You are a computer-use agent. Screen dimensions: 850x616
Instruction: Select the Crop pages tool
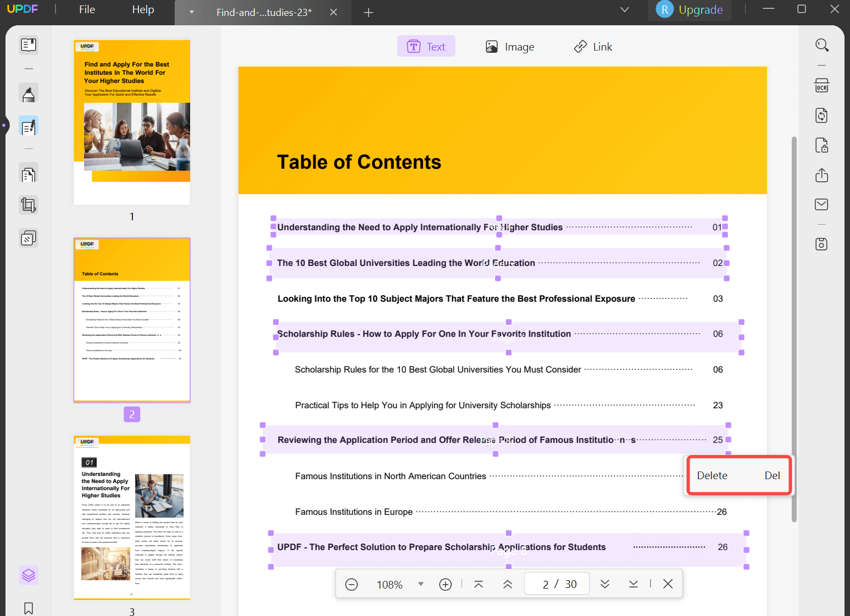point(29,204)
